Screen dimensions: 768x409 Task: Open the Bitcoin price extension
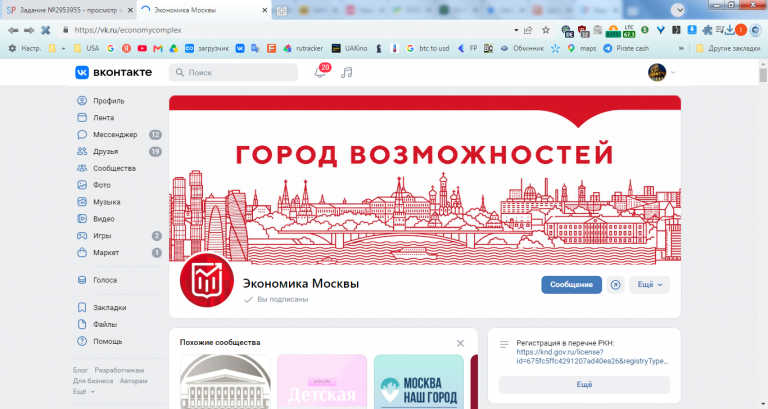[x=613, y=31]
